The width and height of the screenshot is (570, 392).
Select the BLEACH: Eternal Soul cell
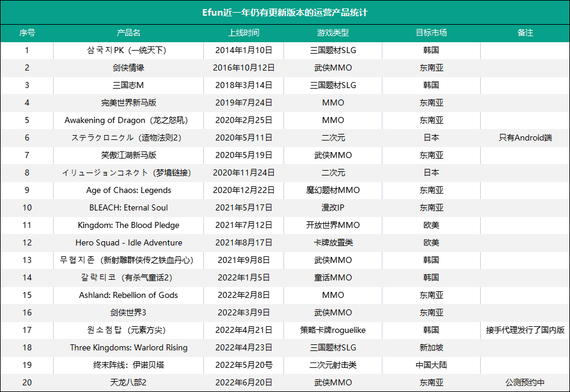pos(128,207)
